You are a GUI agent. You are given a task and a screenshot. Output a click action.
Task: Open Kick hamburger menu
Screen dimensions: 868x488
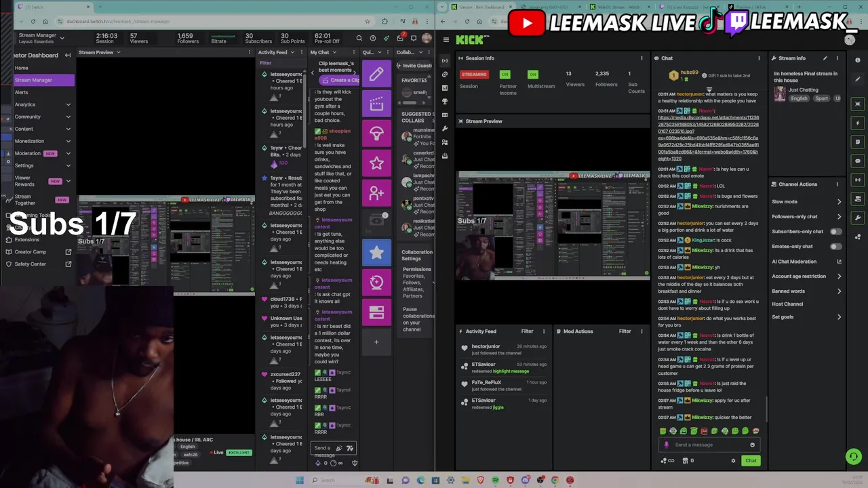446,40
